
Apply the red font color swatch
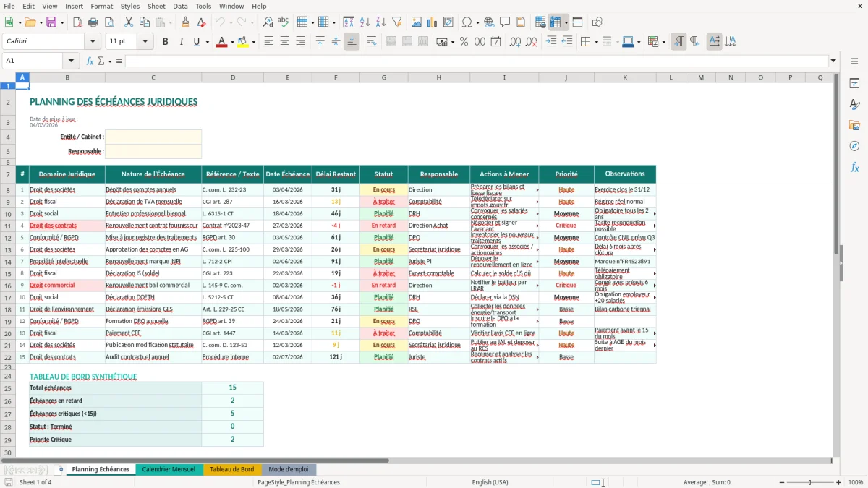221,42
